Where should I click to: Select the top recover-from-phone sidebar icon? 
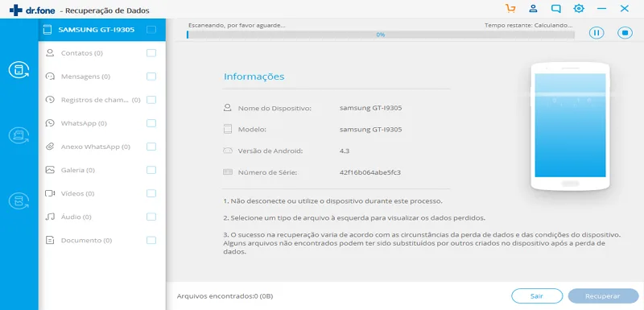[19, 70]
